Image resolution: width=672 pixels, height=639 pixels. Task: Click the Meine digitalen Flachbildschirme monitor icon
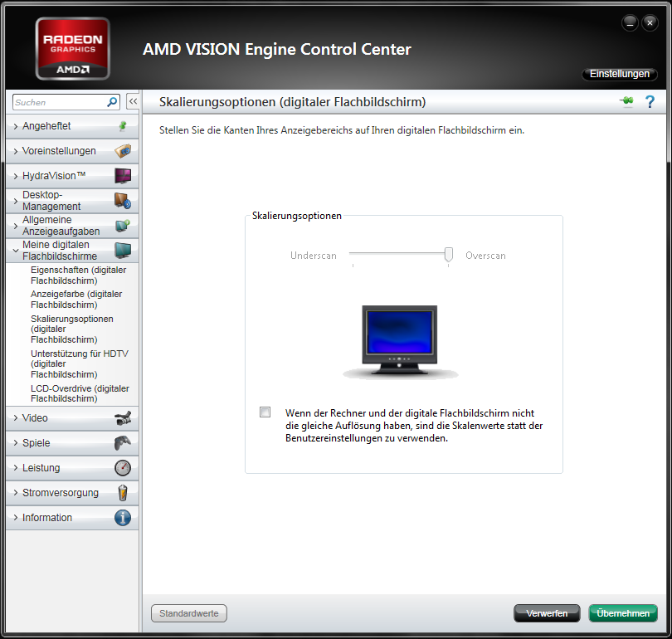[x=123, y=251]
